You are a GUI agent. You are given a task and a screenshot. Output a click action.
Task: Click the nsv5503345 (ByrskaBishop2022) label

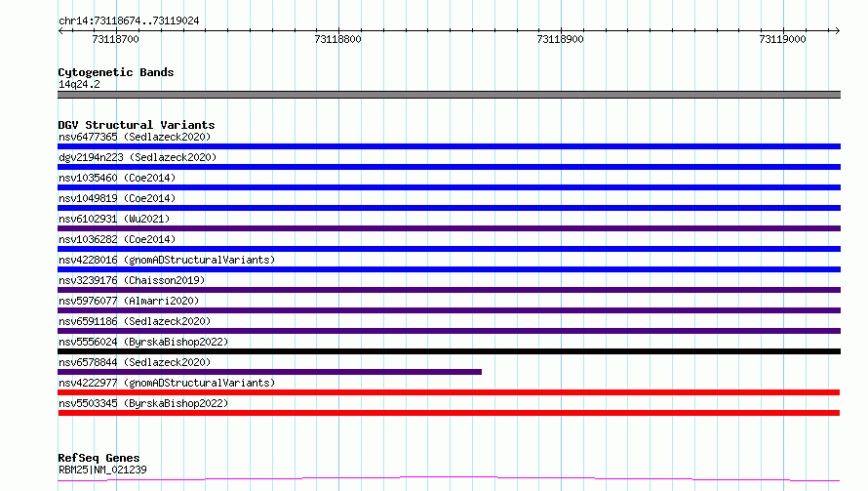click(143, 403)
